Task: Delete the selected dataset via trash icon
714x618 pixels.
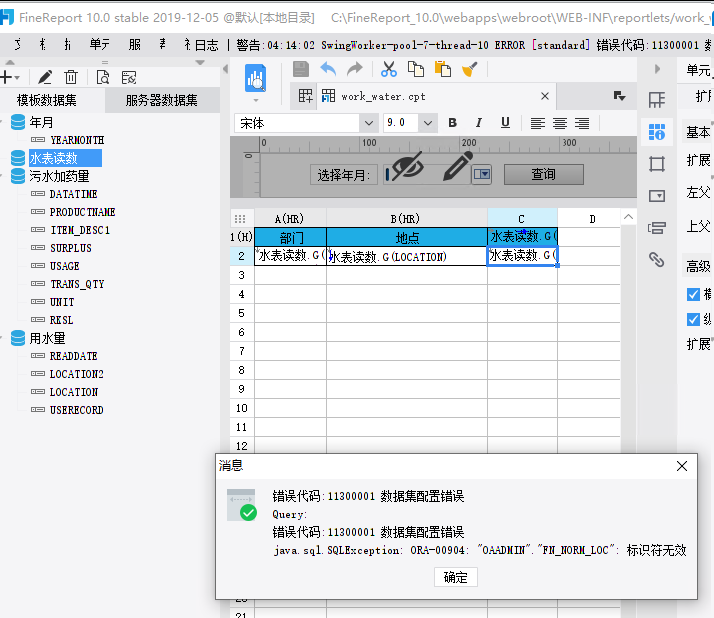Action: pos(71,77)
